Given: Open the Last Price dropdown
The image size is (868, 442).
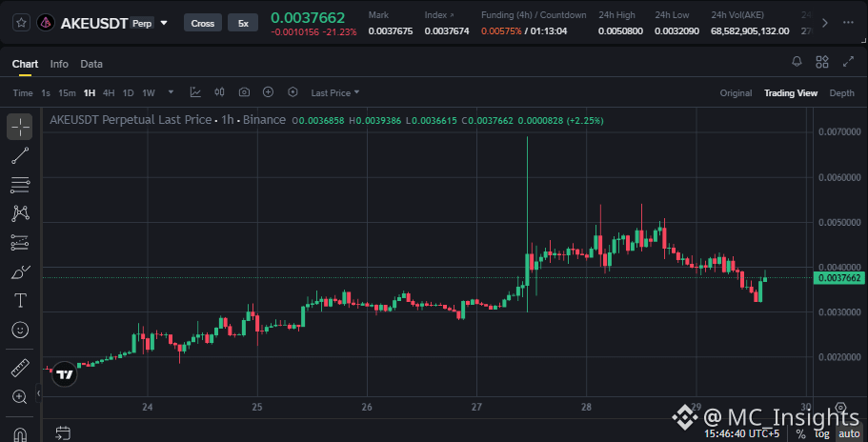Looking at the screenshot, I should [335, 93].
